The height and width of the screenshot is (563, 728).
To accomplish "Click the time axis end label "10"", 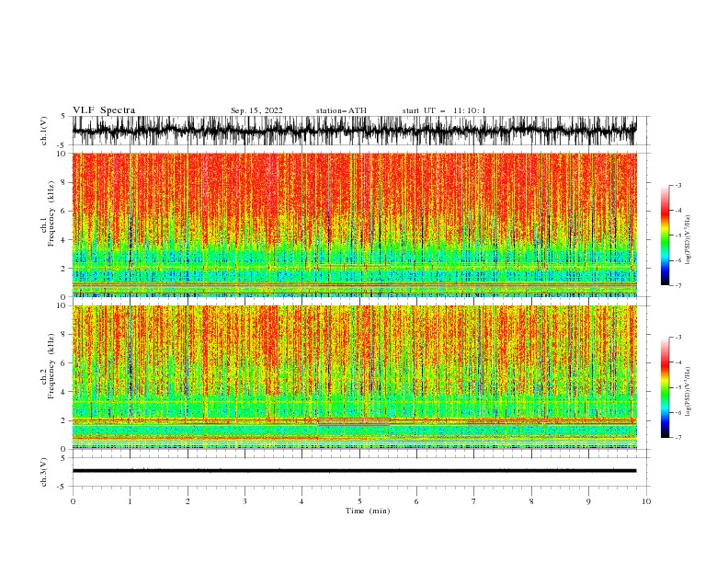I will tap(646, 501).
